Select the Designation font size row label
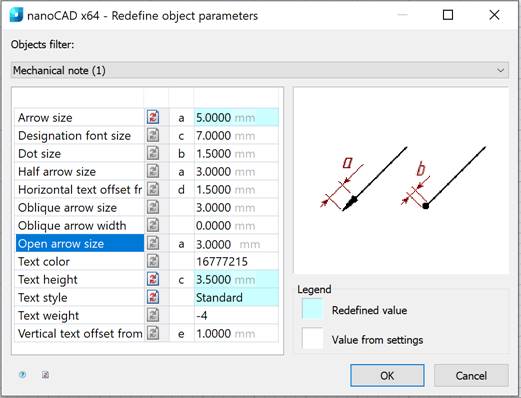This screenshot has width=521, height=398. point(80,135)
